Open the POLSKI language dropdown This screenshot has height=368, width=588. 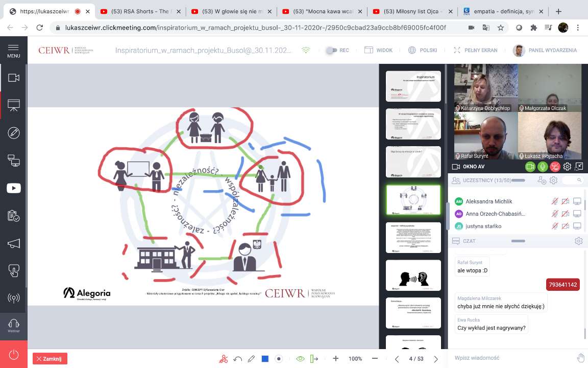(423, 50)
